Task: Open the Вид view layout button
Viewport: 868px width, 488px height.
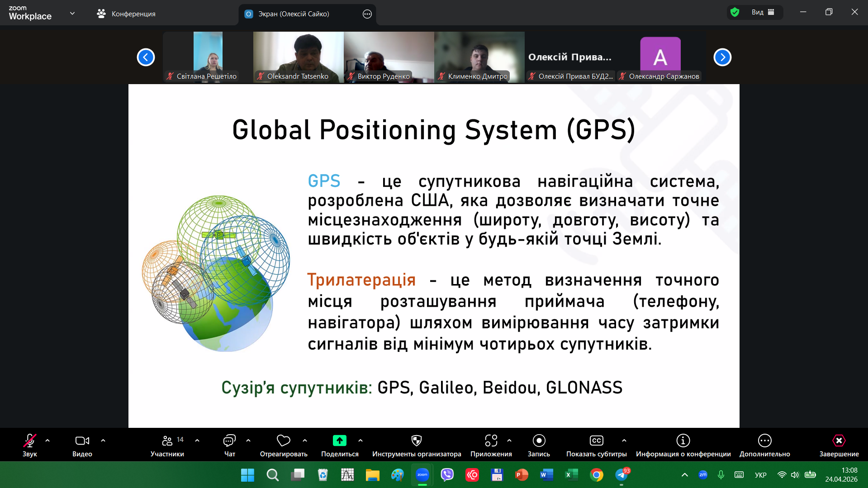Action: click(x=763, y=12)
